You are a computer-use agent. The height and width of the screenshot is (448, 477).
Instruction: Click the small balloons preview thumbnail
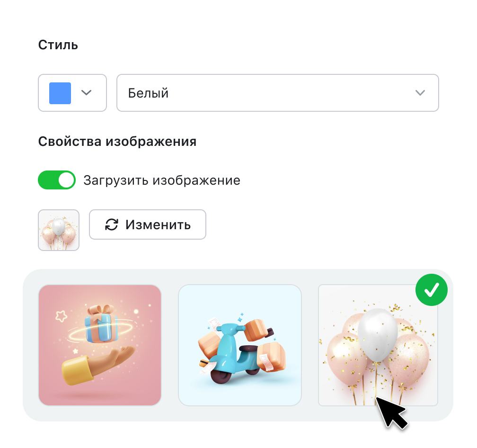59,230
